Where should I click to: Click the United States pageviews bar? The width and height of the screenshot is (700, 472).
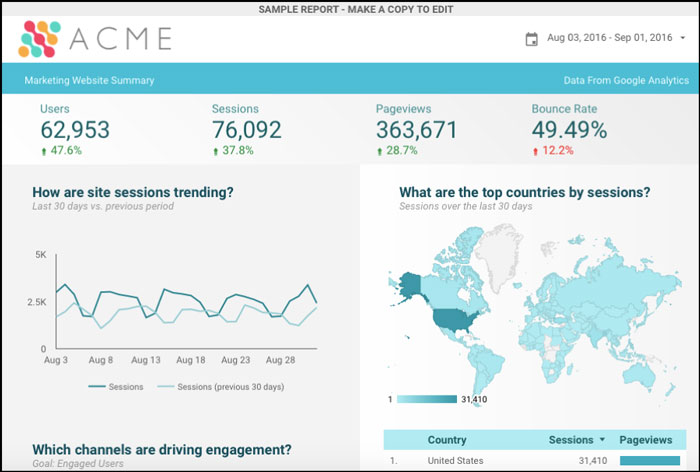650,460
